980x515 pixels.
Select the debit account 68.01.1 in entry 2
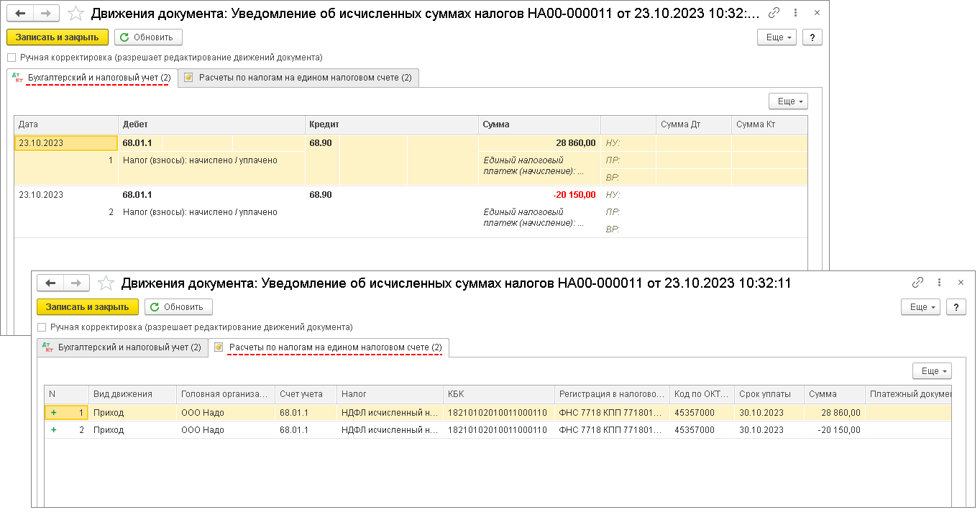point(137,195)
